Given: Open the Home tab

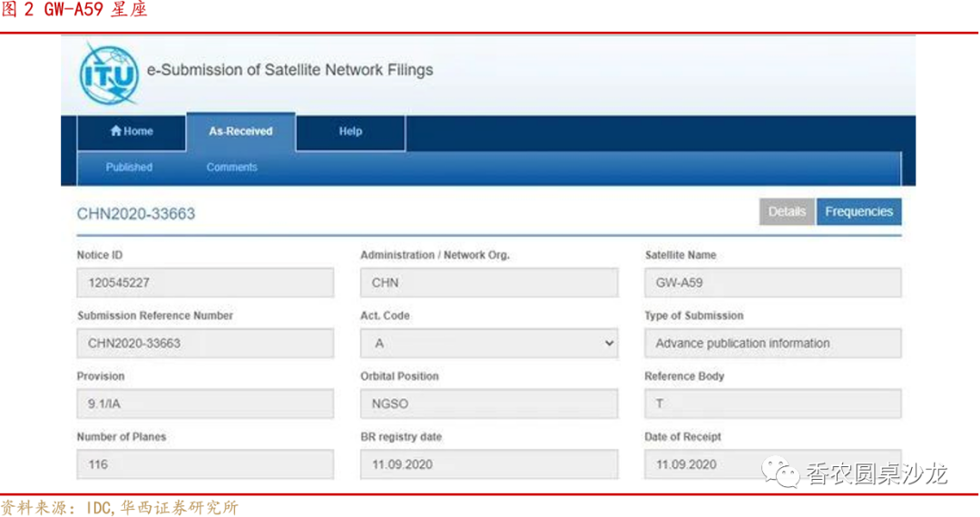Looking at the screenshot, I should click(132, 132).
